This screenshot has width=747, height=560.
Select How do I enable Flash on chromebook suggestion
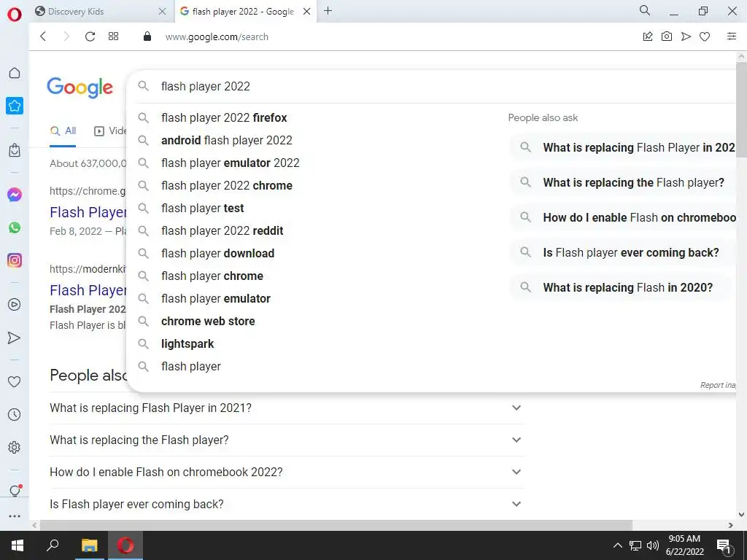(x=623, y=217)
